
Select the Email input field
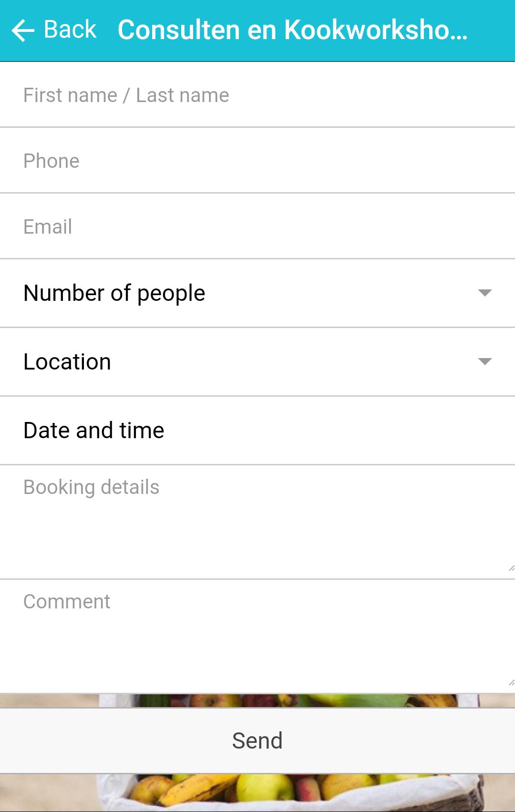click(257, 227)
